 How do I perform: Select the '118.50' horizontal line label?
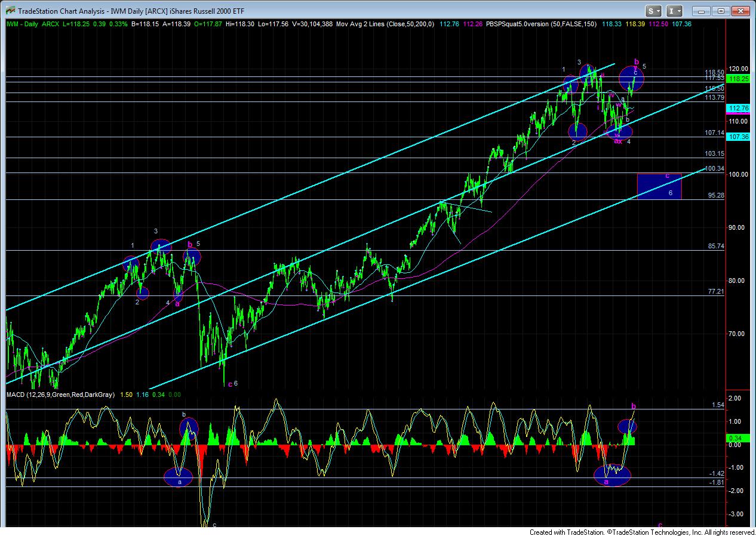(715, 72)
